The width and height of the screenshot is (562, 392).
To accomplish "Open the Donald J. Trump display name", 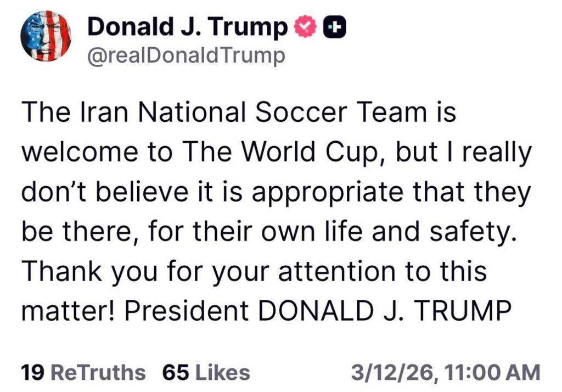I will point(187,24).
